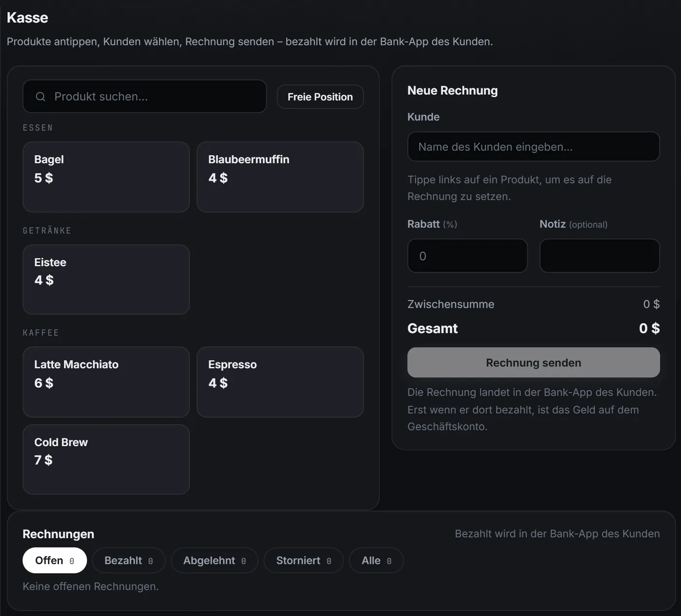The height and width of the screenshot is (616, 681).
Task: Click the 'Bezahlt wird in der Bank-App' note
Action: point(557,534)
